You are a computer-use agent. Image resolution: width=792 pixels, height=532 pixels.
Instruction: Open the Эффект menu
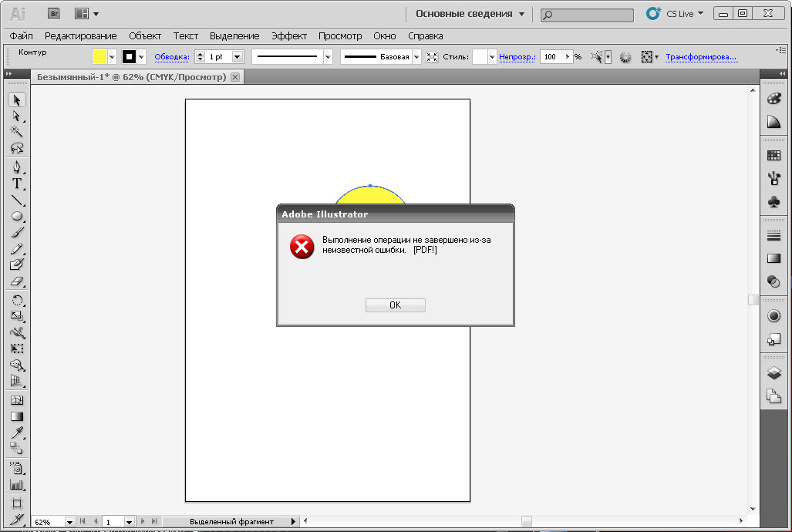point(289,36)
